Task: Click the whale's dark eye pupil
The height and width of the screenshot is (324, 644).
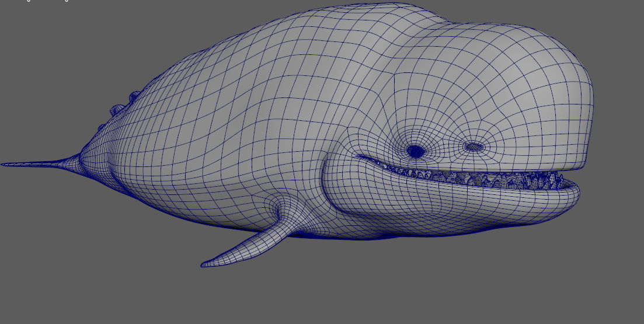Action: click(x=416, y=151)
